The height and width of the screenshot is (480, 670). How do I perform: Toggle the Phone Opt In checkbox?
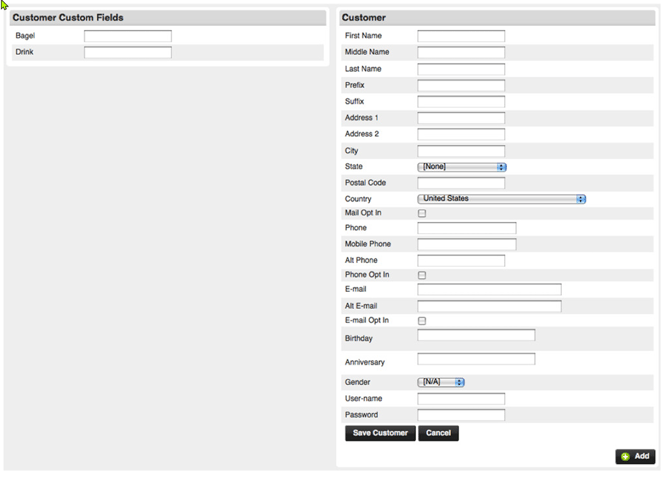point(422,275)
